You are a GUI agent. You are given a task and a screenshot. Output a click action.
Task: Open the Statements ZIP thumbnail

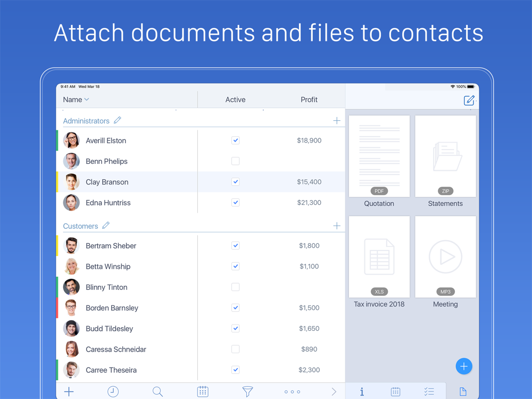click(445, 156)
